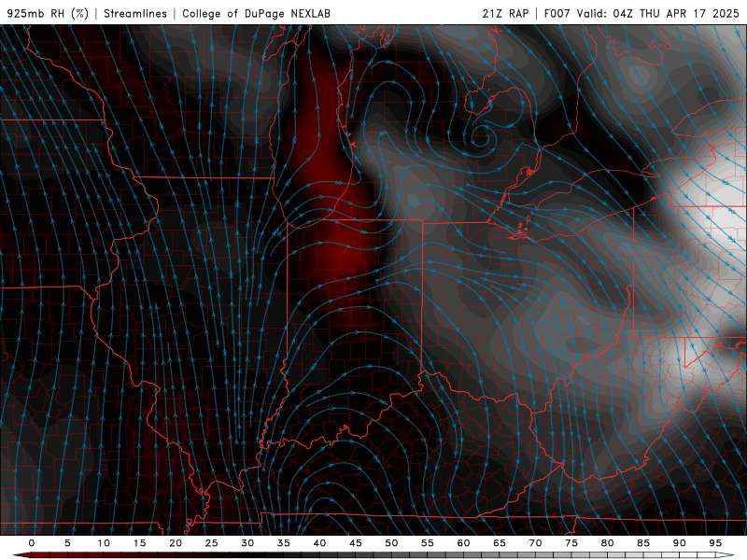
Task: Click the 30 label on color scale
Action: point(247,543)
